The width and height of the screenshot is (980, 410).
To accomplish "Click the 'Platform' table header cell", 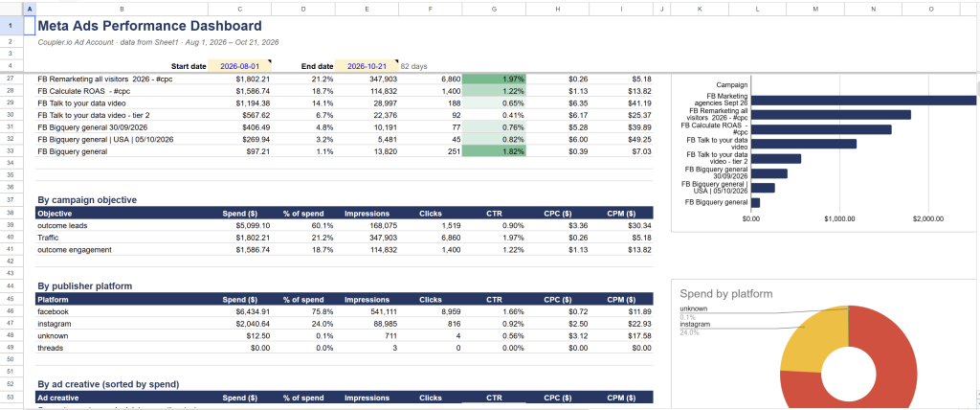I will pyautogui.click(x=122, y=300).
